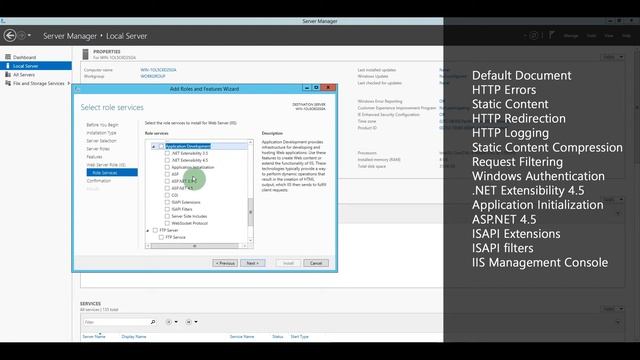Check the FTP Service checkbox
Screen dimensions: 640x360
(161, 237)
